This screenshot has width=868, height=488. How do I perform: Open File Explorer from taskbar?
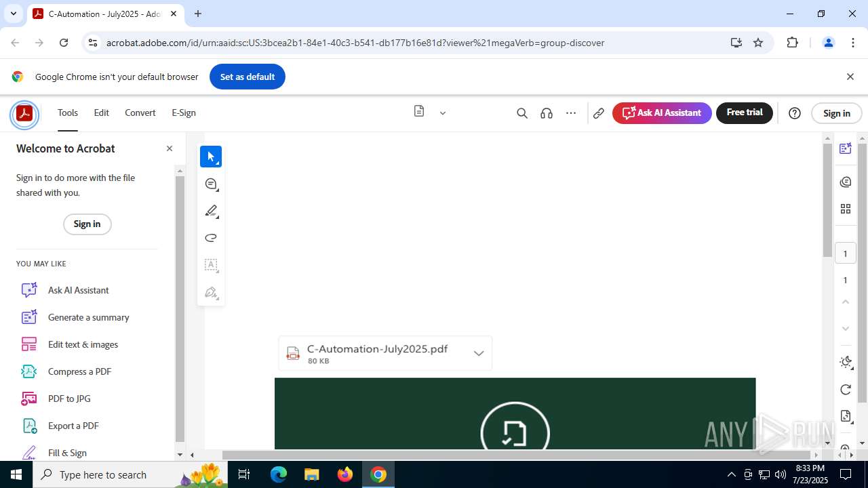(311, 474)
